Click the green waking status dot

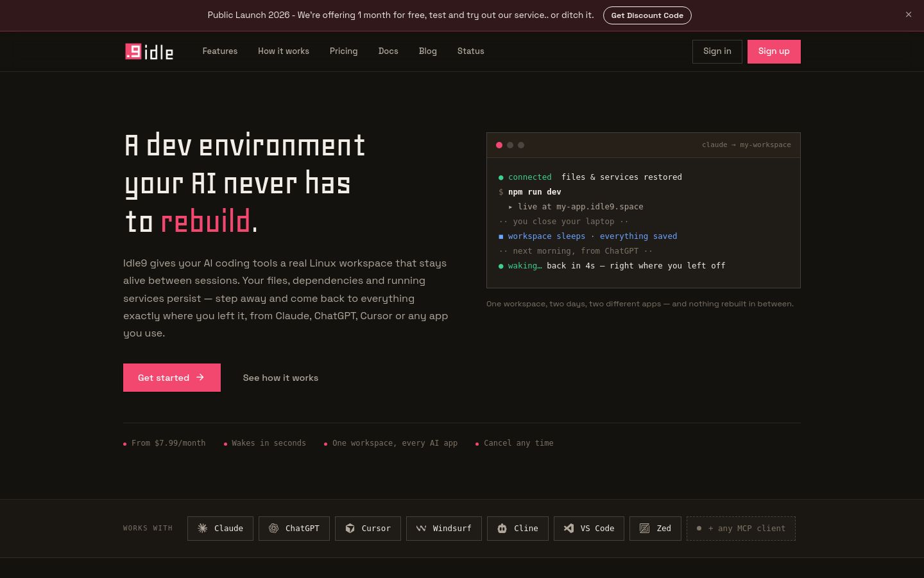point(501,266)
